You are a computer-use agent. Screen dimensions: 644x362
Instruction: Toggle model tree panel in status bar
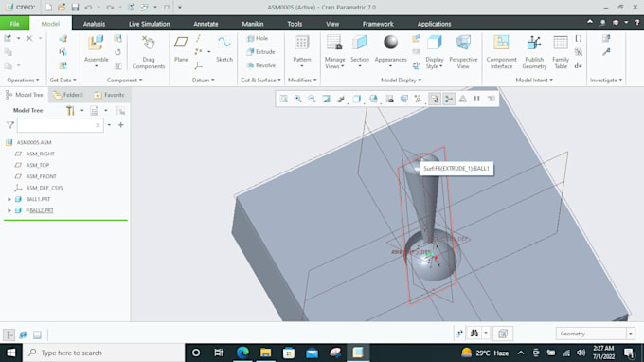click(x=9, y=335)
